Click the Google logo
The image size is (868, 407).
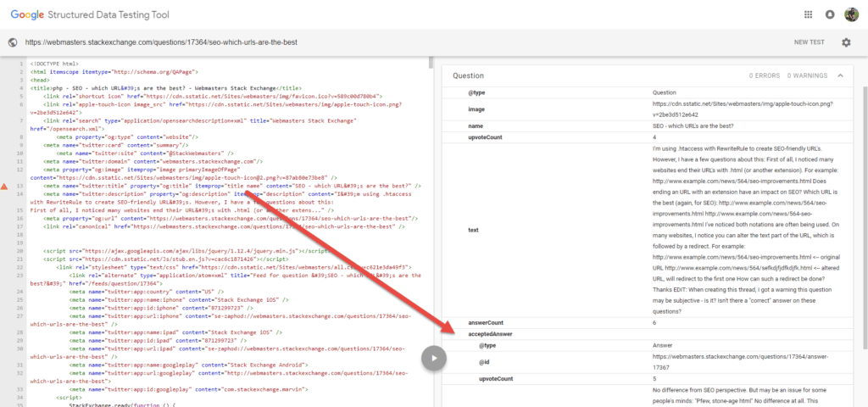[x=27, y=15]
